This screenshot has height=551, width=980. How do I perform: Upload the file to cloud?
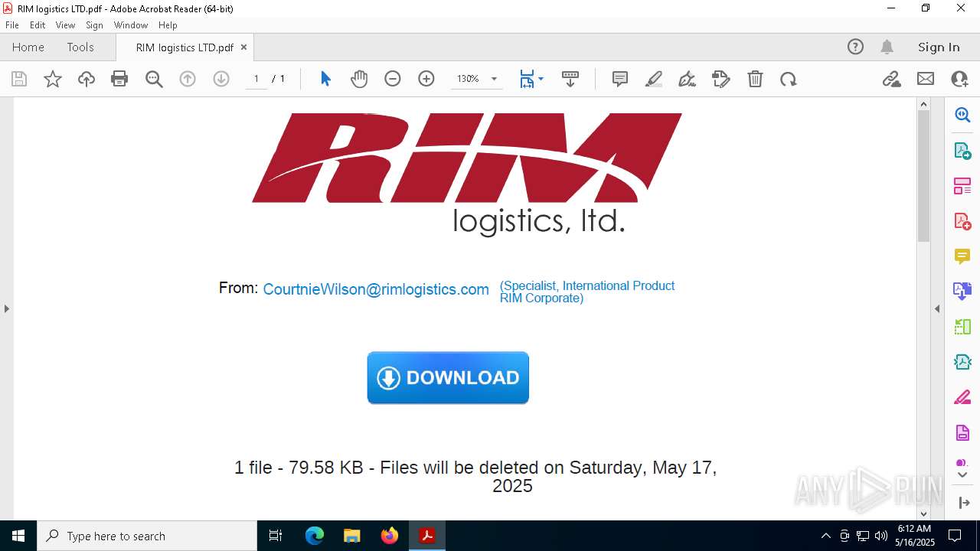tap(87, 79)
